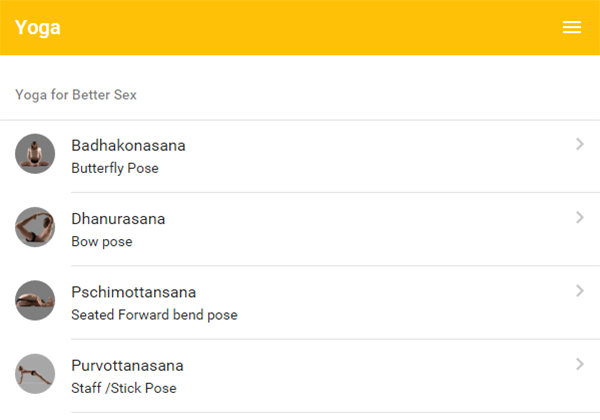Viewport: 600px width, 420px height.
Task: Click the yellow header bar
Action: (300, 28)
